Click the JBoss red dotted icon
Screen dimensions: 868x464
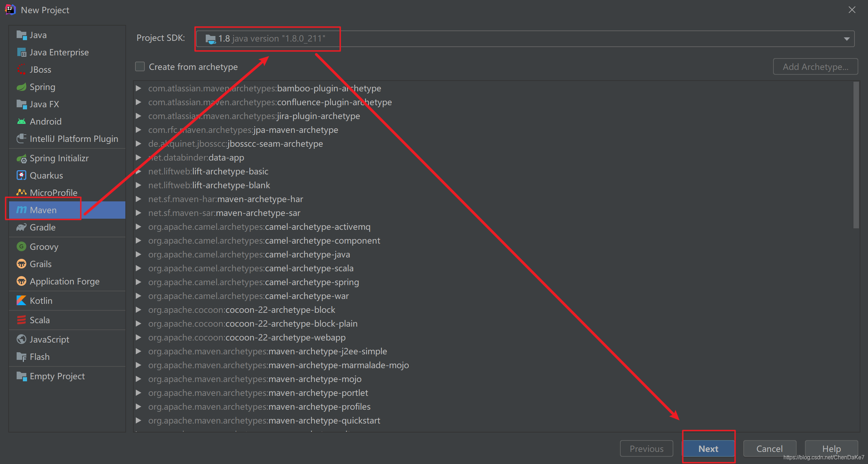coord(21,70)
